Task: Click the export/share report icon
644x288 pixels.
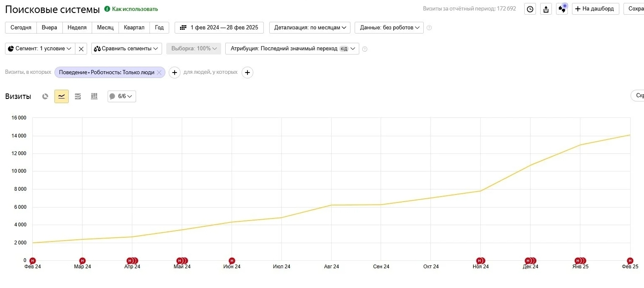Action: click(x=546, y=9)
